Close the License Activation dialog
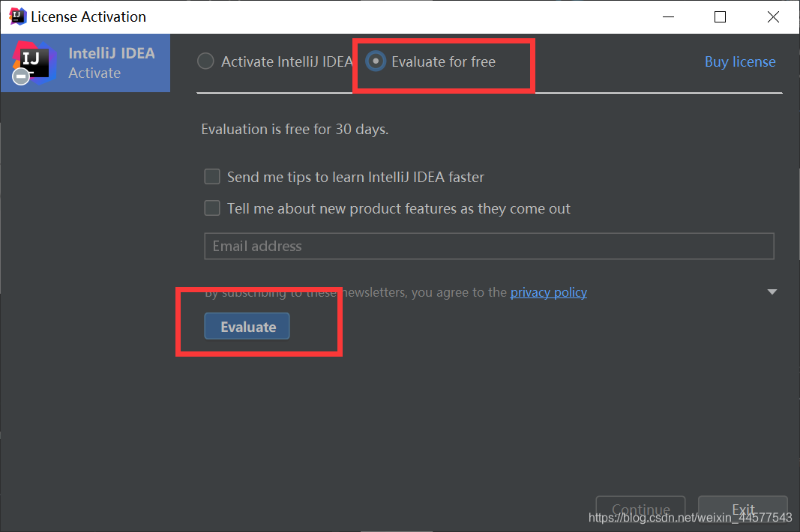The image size is (800, 532). point(773,16)
